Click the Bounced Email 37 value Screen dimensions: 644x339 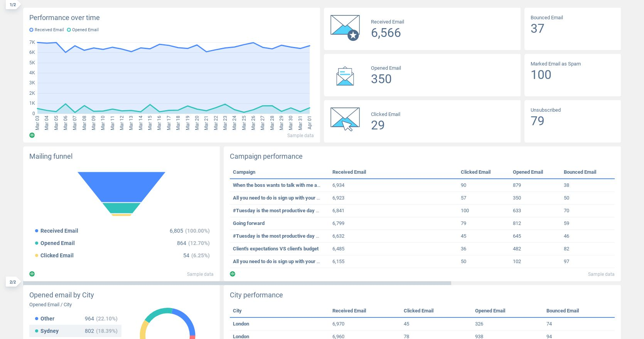537,29
